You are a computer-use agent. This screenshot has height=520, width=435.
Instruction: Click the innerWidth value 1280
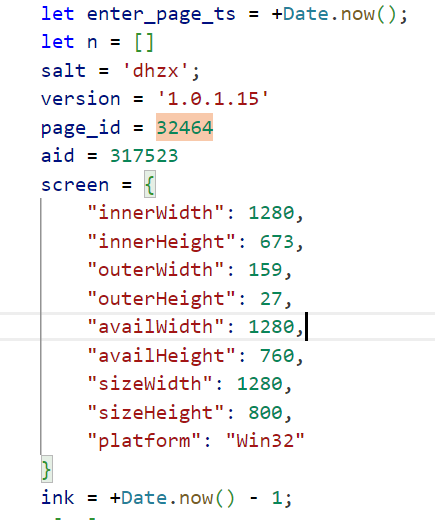(x=271, y=213)
